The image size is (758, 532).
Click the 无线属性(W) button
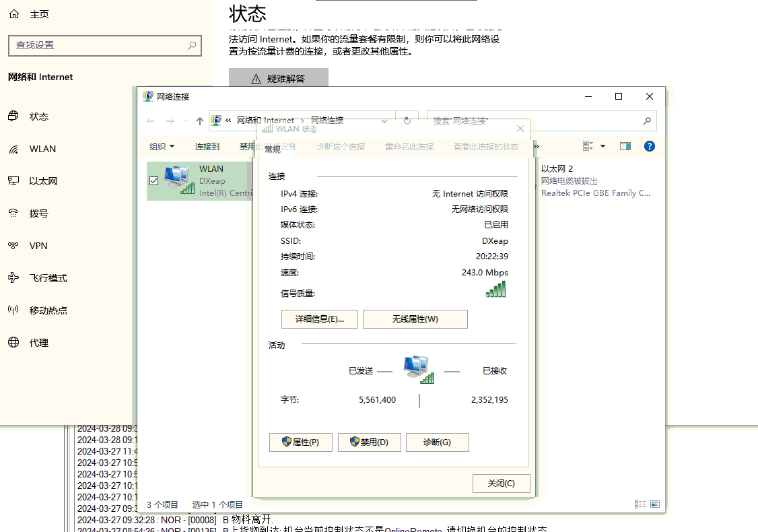[x=415, y=319]
